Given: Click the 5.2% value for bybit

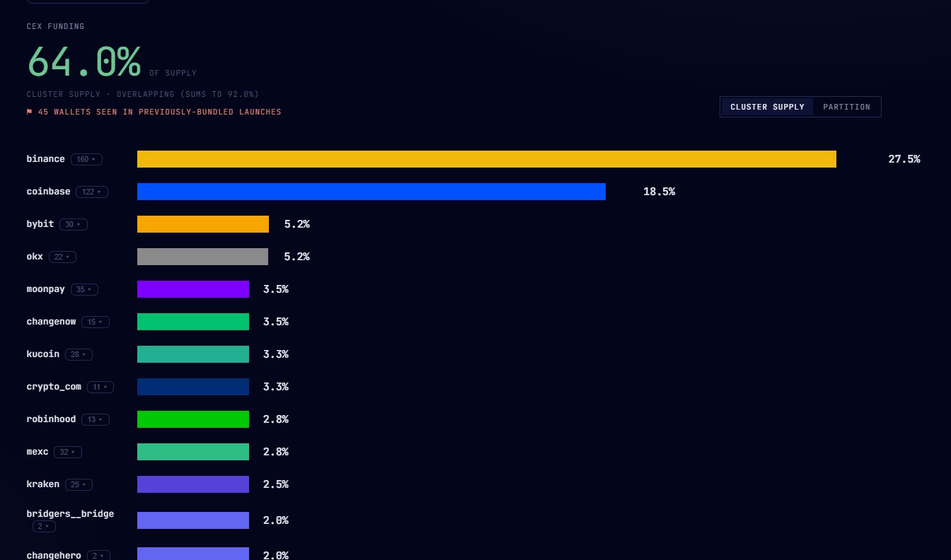Looking at the screenshot, I should (x=297, y=224).
